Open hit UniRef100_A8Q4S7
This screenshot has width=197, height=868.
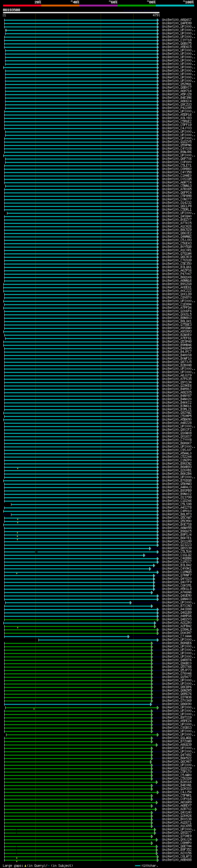177,20
